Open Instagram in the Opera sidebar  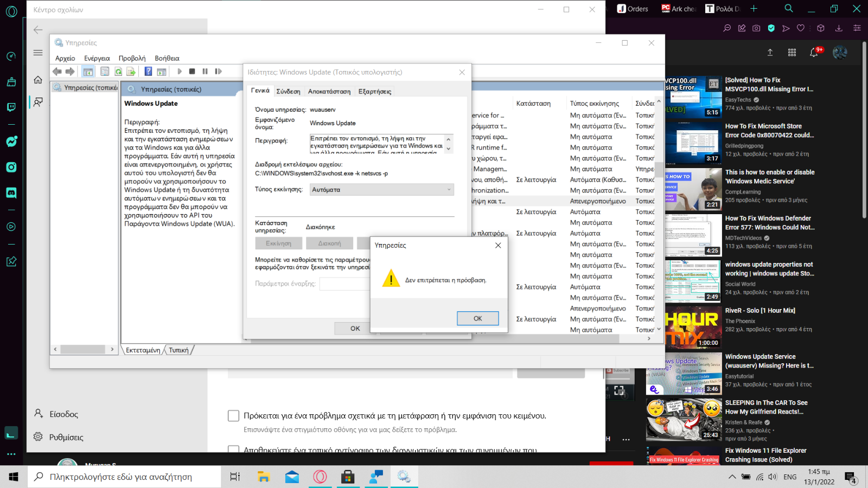click(11, 167)
